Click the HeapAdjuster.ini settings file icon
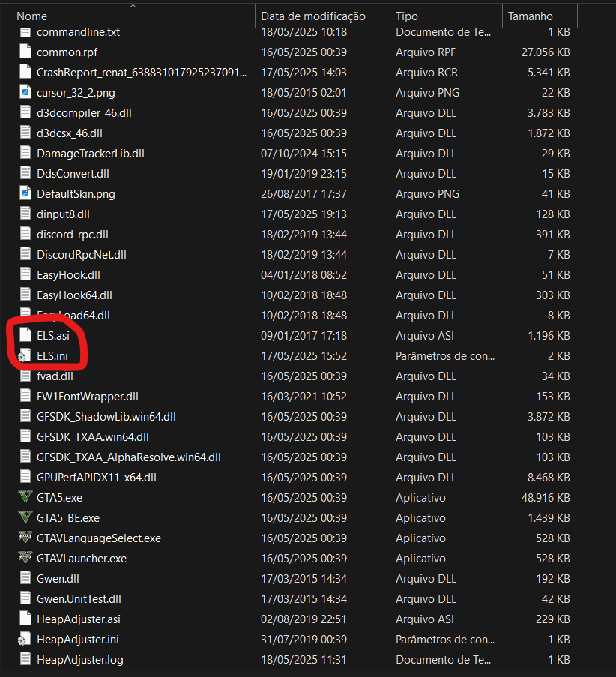 (x=25, y=639)
